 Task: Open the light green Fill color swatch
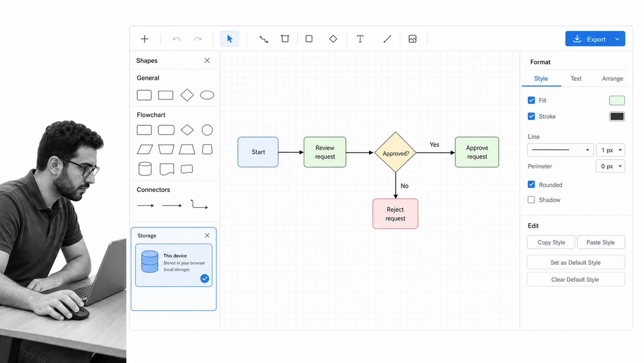click(x=617, y=100)
